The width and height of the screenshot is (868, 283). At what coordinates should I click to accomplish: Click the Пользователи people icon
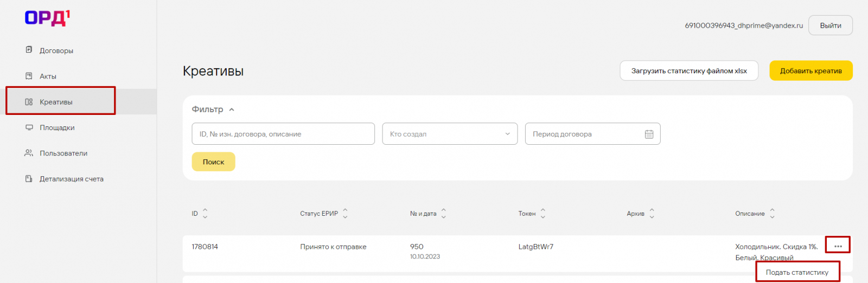[29, 153]
